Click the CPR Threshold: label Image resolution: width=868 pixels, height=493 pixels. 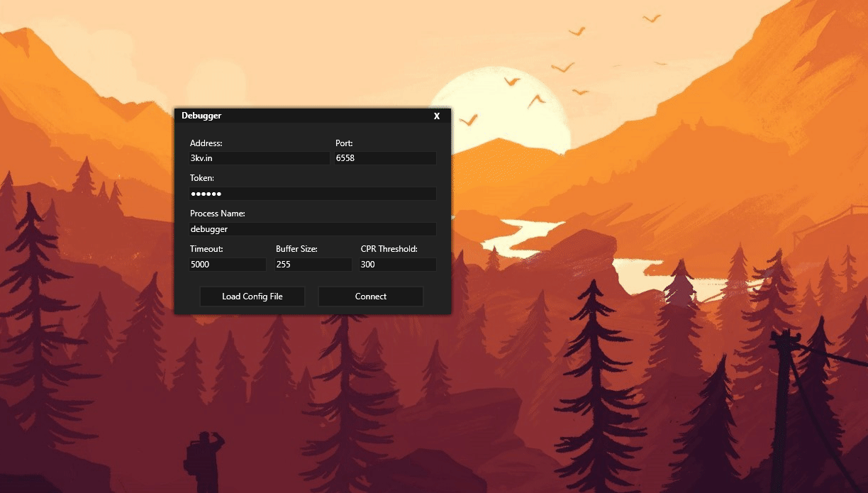pyautogui.click(x=389, y=249)
